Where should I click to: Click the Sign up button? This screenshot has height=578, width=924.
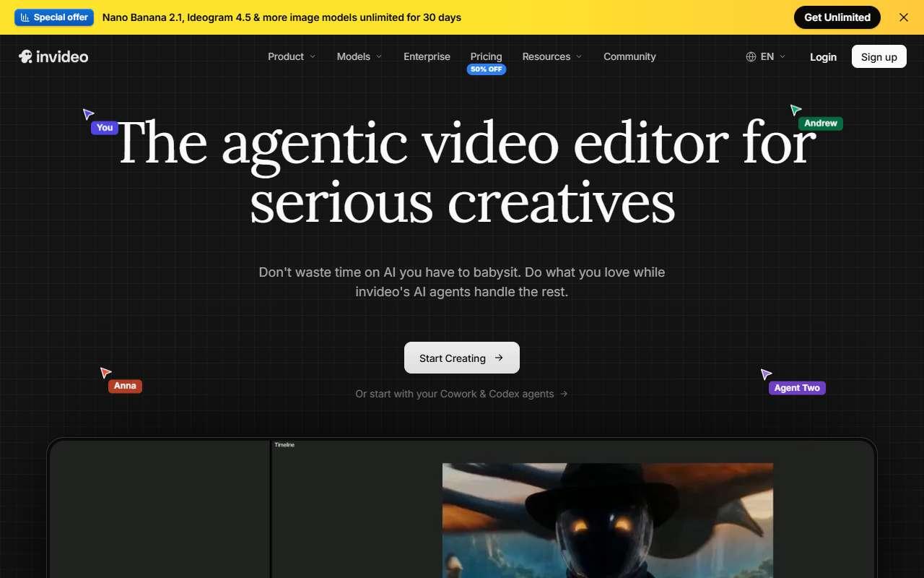click(879, 56)
